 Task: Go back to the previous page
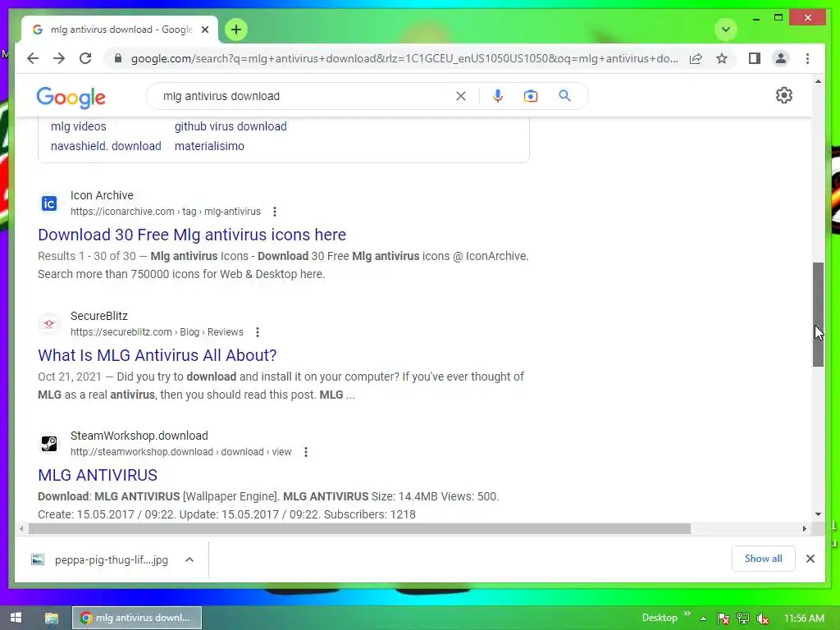[33, 58]
